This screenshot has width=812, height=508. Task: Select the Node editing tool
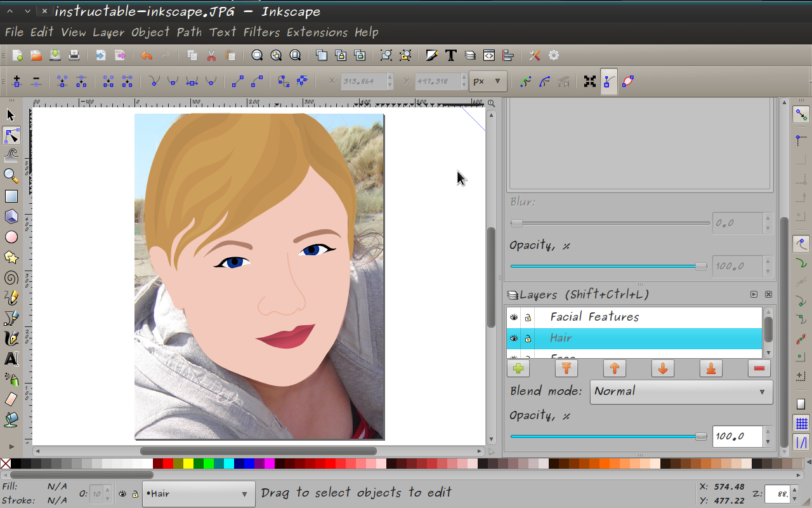pyautogui.click(x=11, y=135)
